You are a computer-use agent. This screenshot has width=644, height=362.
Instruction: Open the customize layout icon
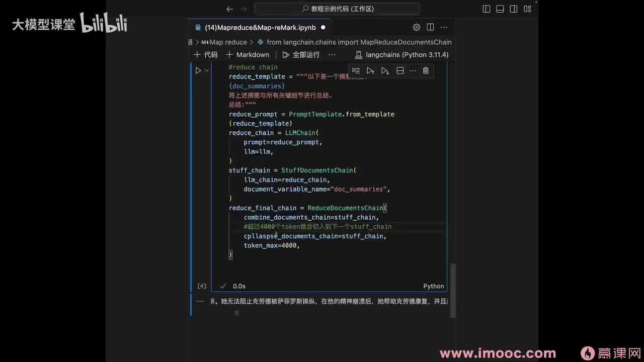pyautogui.click(x=527, y=9)
